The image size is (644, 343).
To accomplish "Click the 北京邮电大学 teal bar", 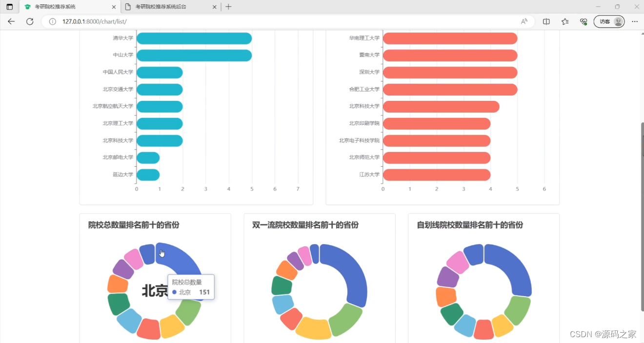I will coord(148,158).
